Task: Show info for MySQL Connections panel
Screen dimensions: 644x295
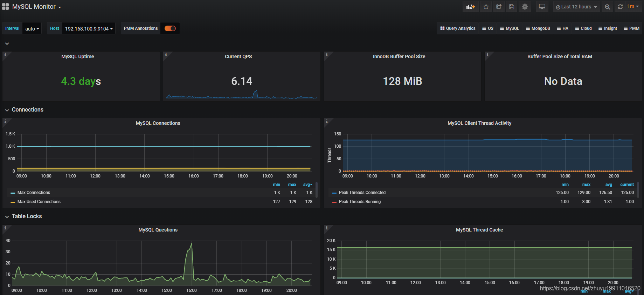Action: click(5, 121)
